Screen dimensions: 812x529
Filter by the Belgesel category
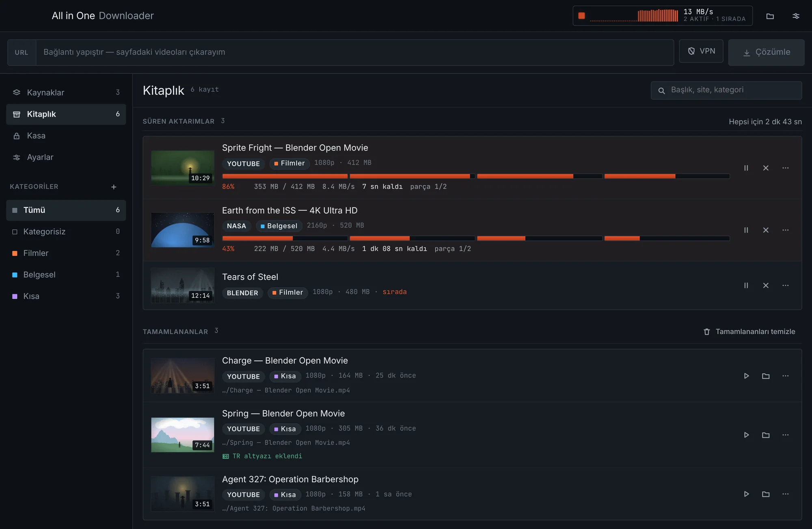(66, 274)
